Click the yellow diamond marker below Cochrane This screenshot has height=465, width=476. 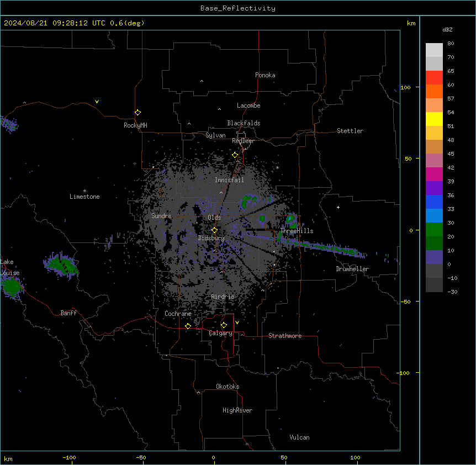pos(188,326)
